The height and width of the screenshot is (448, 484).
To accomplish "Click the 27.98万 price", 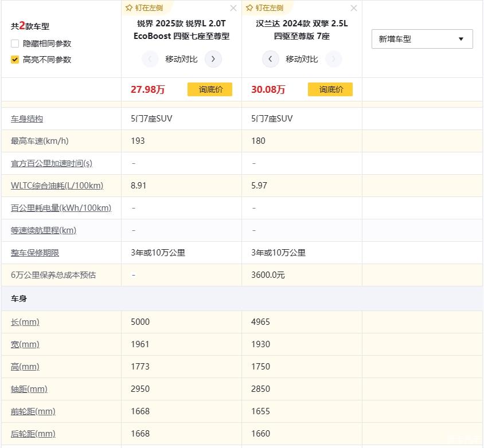I will [148, 89].
